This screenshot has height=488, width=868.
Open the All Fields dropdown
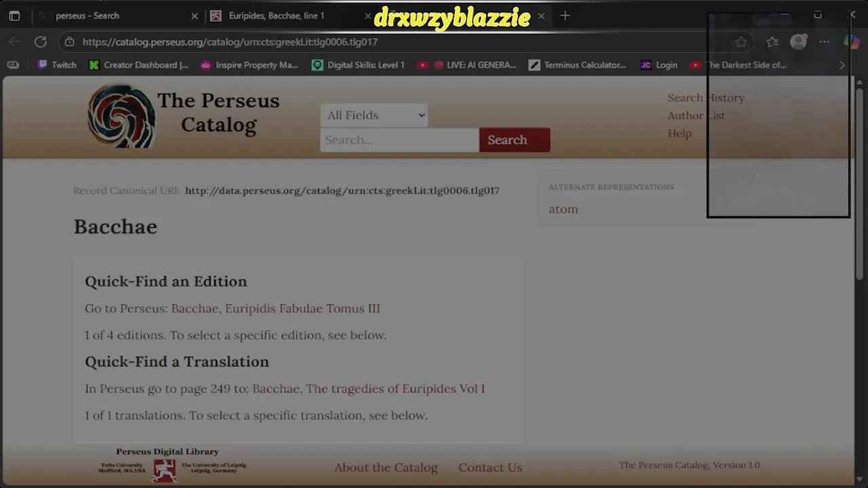tap(374, 115)
